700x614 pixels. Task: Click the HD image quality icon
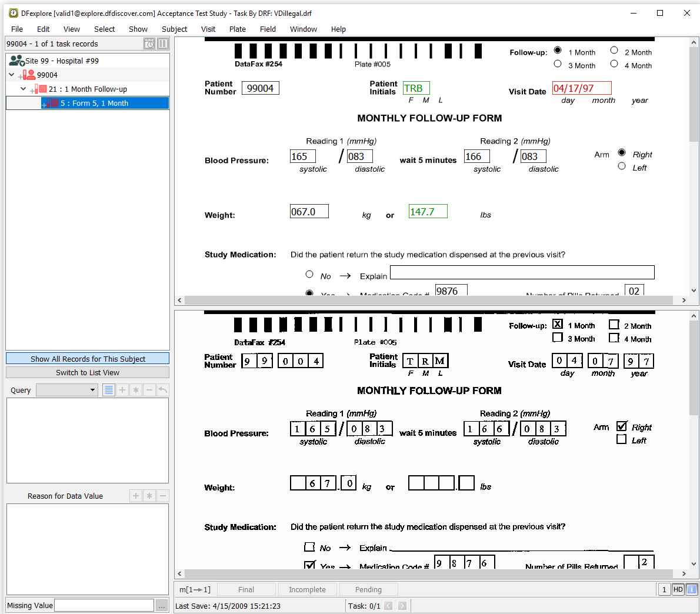tap(678, 589)
